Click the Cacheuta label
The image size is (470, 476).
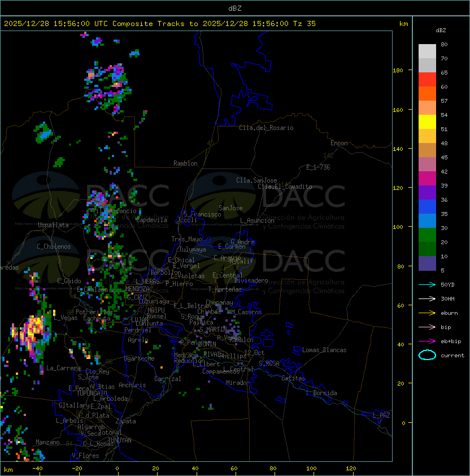(x=97, y=318)
